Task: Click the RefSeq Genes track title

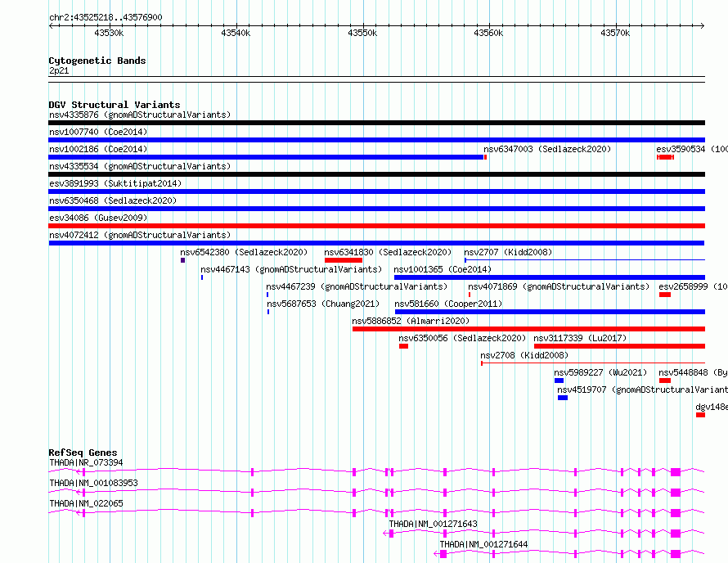Action: click(x=83, y=453)
